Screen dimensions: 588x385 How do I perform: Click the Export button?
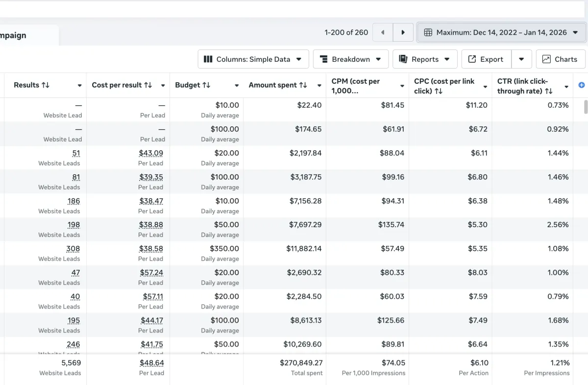[486, 59]
